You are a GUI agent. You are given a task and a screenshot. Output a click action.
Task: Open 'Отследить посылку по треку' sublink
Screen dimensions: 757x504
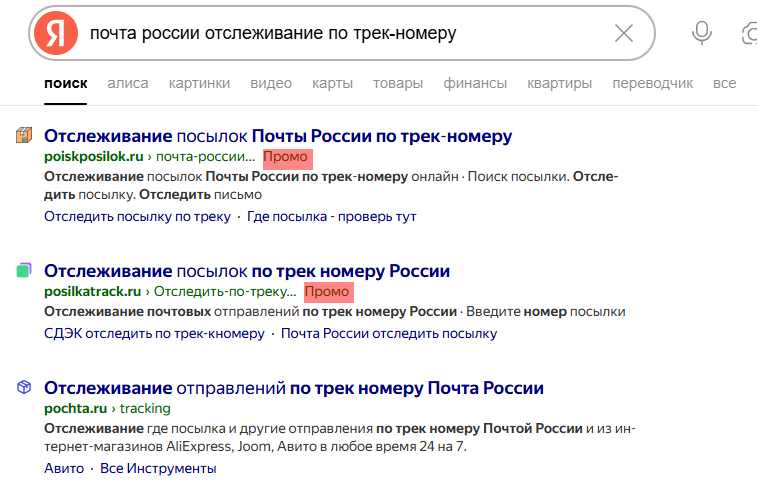point(137,216)
